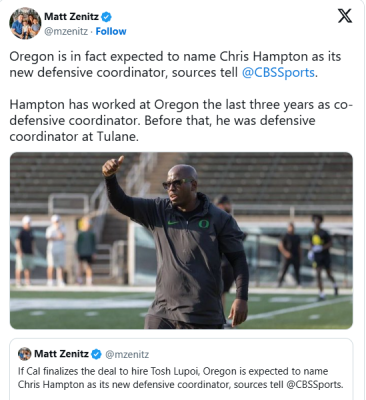Open the @mzenitz handle under the author name

(x=66, y=31)
